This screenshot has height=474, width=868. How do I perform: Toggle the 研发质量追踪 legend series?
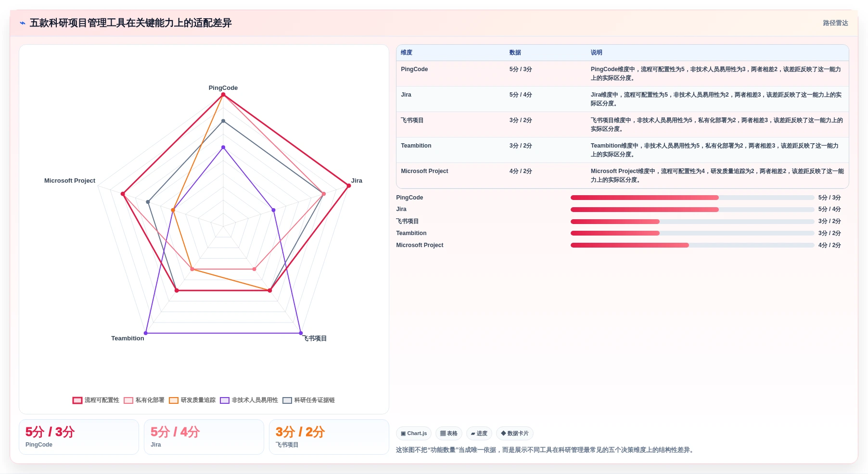(192, 400)
